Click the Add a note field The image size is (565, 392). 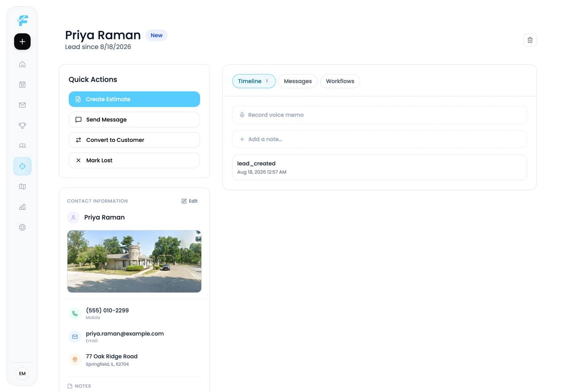coord(379,139)
